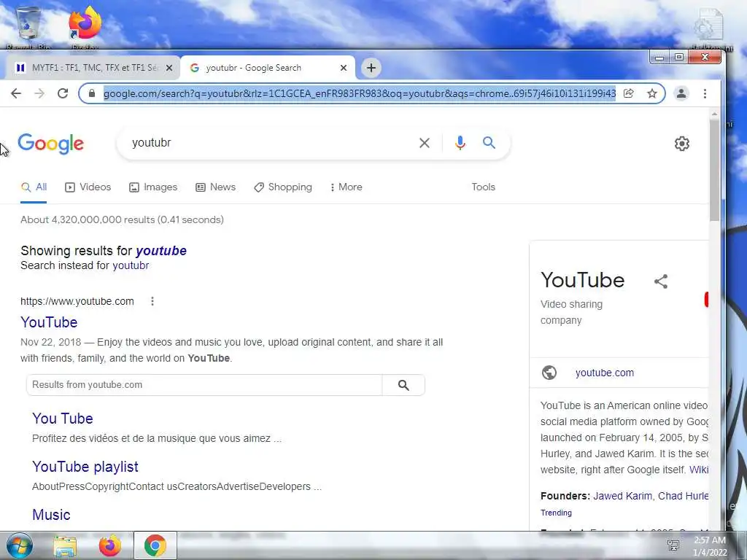Switch to Videos results

coord(88,187)
